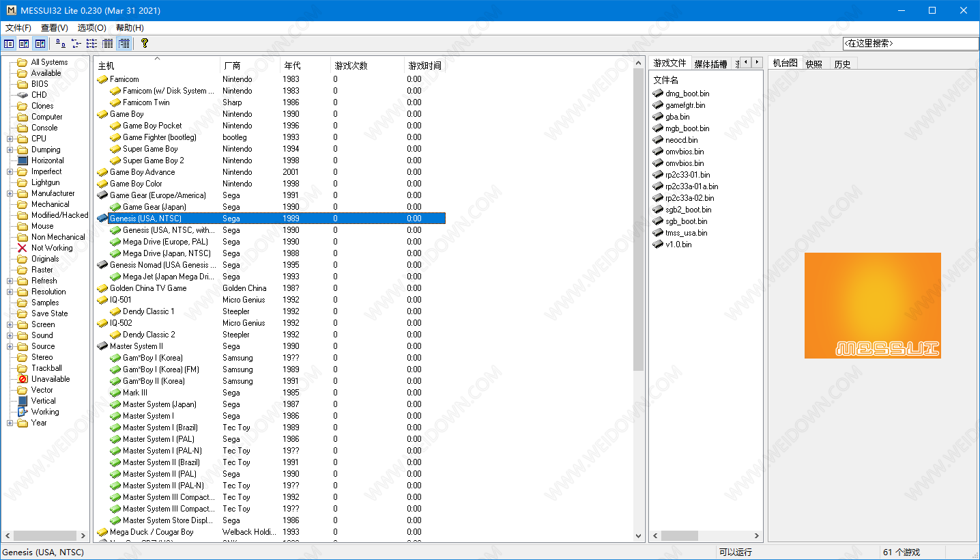This screenshot has width=980, height=560.
Task: Click the Working folder icon
Action: [22, 412]
